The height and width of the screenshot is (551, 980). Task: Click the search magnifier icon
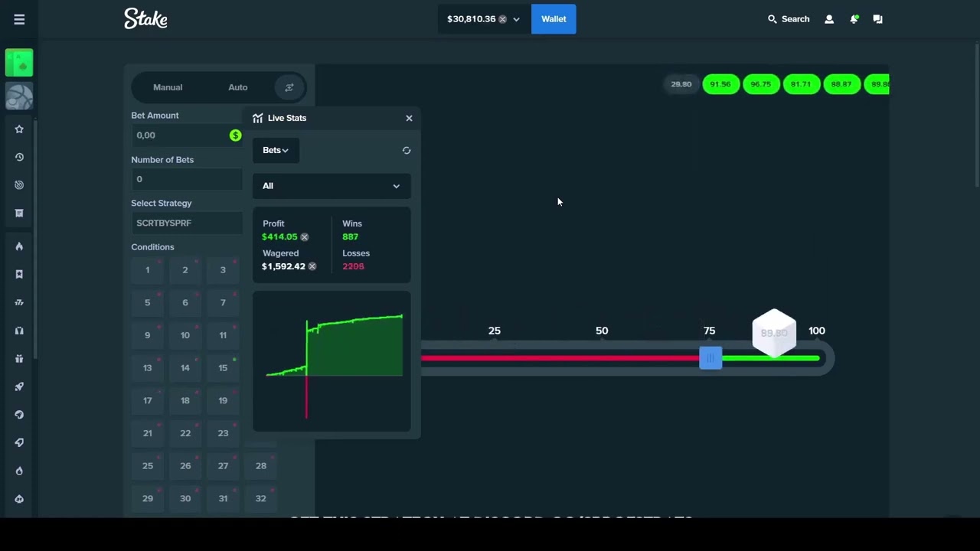pyautogui.click(x=773, y=19)
